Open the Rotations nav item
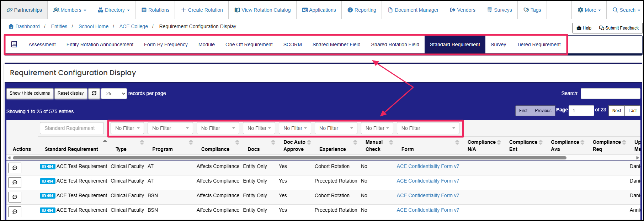Viewport: 644px width, 221px height. [155, 10]
